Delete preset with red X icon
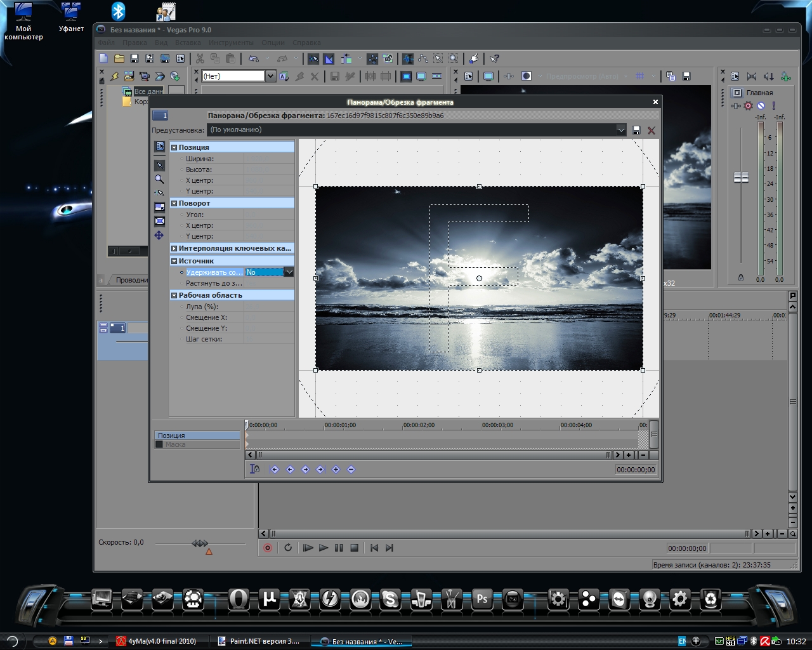This screenshot has width=812, height=650. pos(651,130)
